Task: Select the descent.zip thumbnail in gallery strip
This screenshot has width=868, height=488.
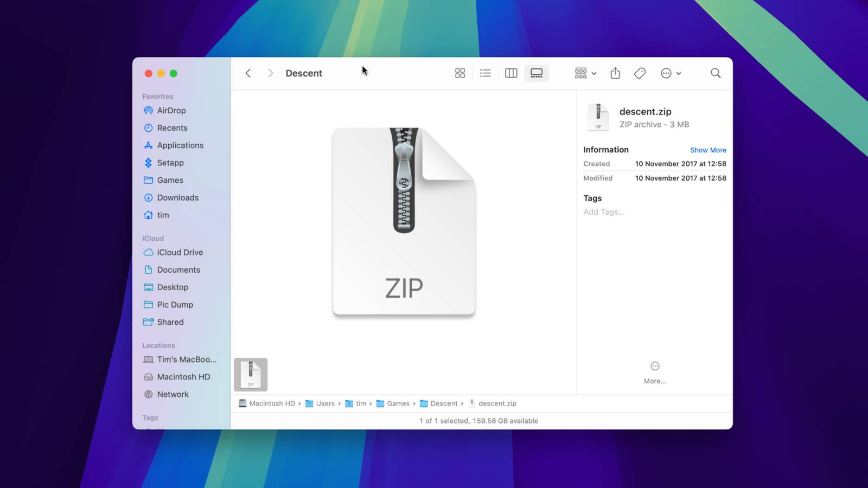Action: pos(251,375)
